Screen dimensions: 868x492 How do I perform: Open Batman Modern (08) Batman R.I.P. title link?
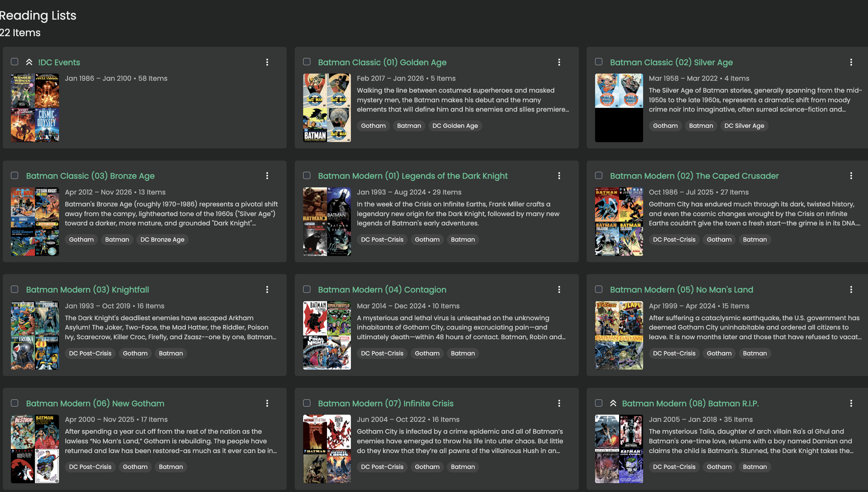coord(690,403)
